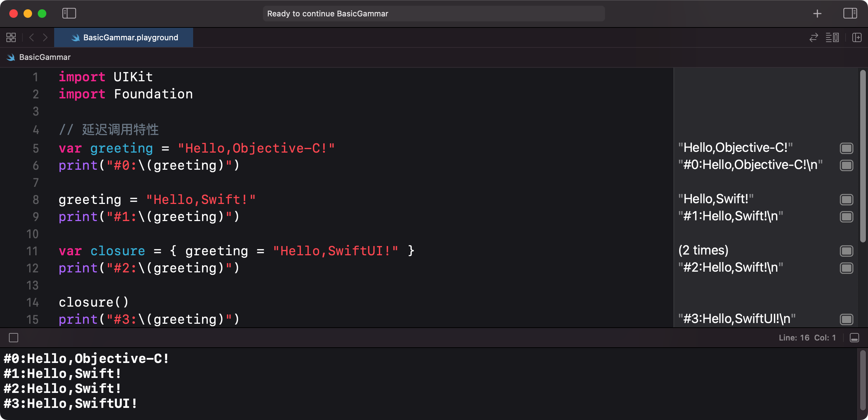Image resolution: width=868 pixels, height=420 pixels.
Task: Go forward in editor history
Action: [x=45, y=37]
